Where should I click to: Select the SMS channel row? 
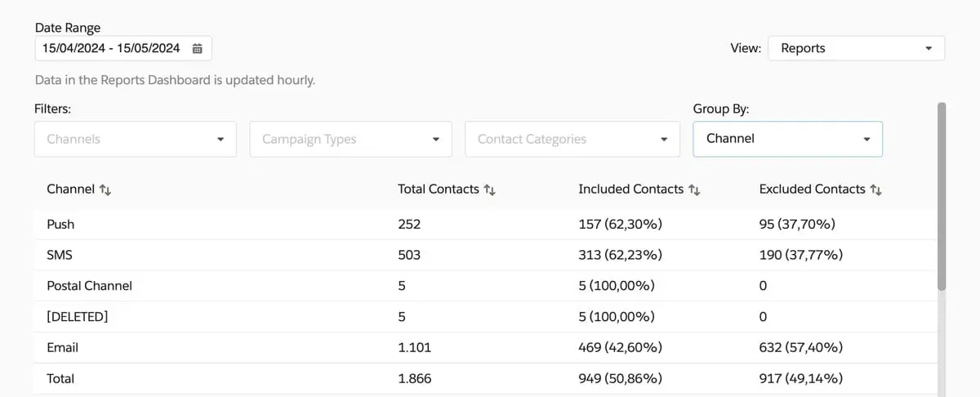[60, 255]
